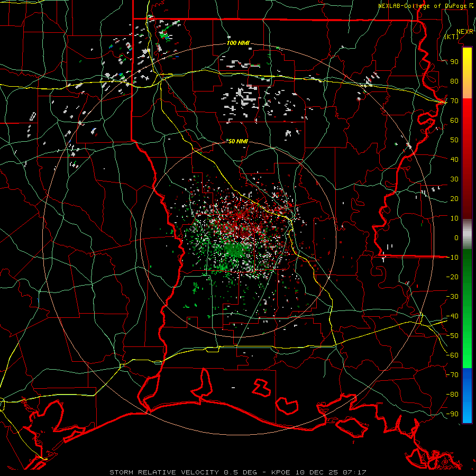The height and width of the screenshot is (476, 476).
Task: Select the positive 40 kt scale value
Action: tap(454, 159)
